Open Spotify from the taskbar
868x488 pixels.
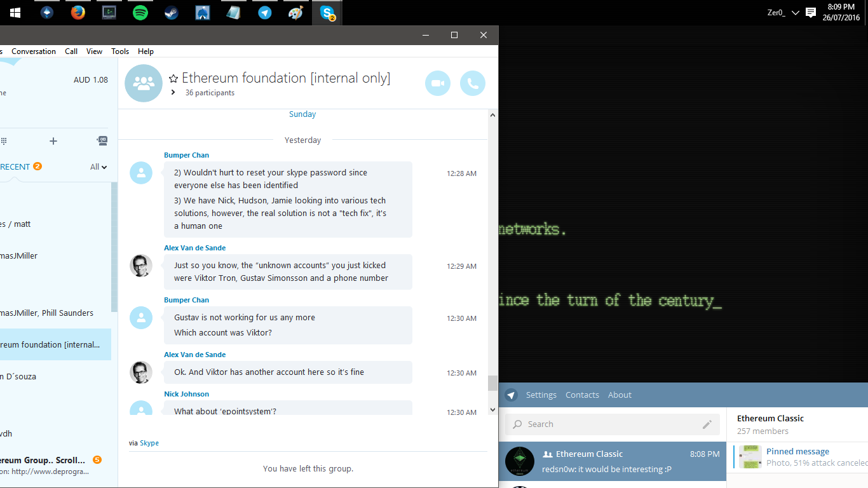140,13
